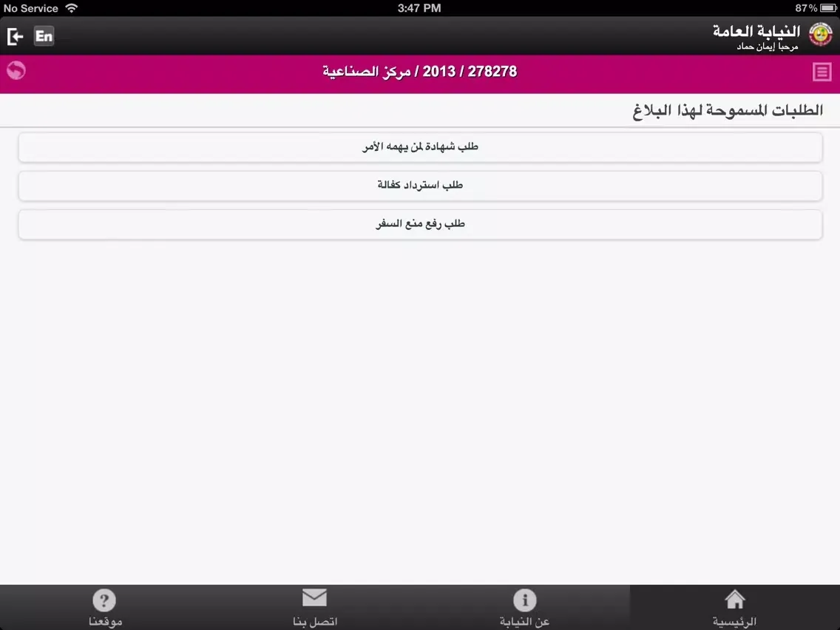Tap the battery indicator icon
Image resolution: width=840 pixels, height=630 pixels.
828,8
